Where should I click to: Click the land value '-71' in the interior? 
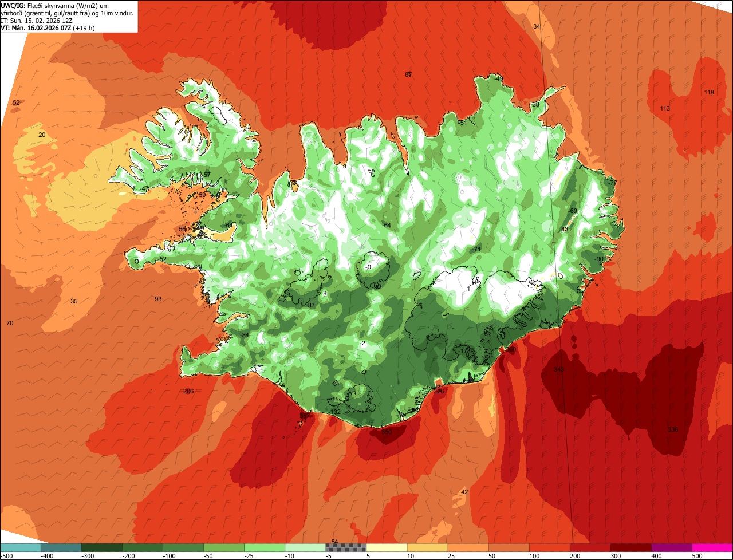(476, 249)
